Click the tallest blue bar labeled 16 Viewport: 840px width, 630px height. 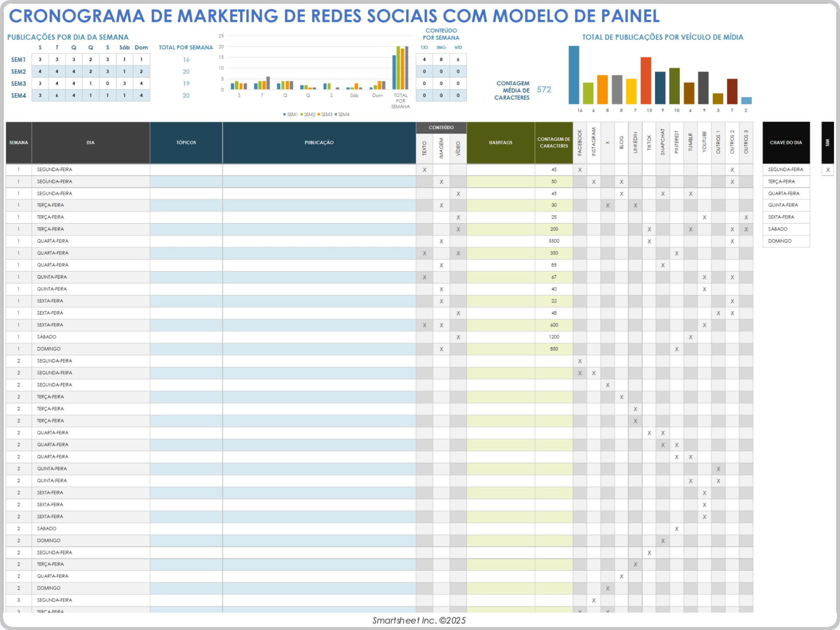coord(574,75)
